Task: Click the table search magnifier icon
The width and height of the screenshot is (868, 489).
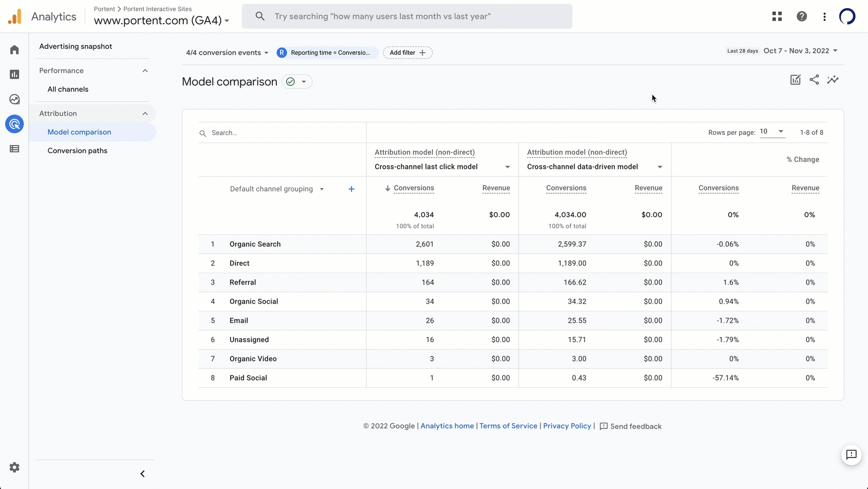Action: point(203,133)
